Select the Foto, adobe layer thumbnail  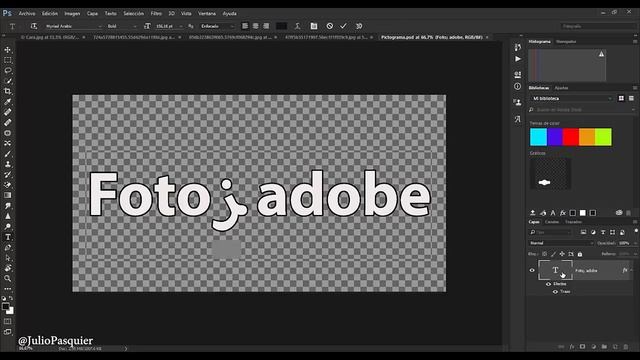coord(555,270)
